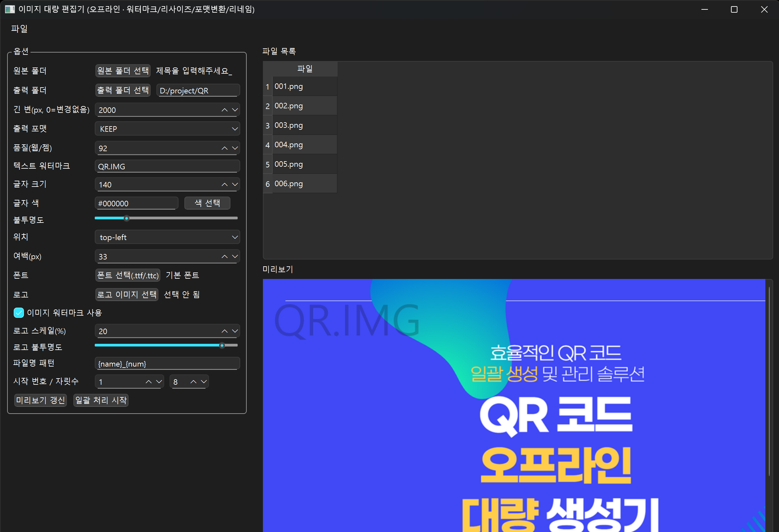
Task: Click the 미리보기 갱신 button
Action: (40, 400)
